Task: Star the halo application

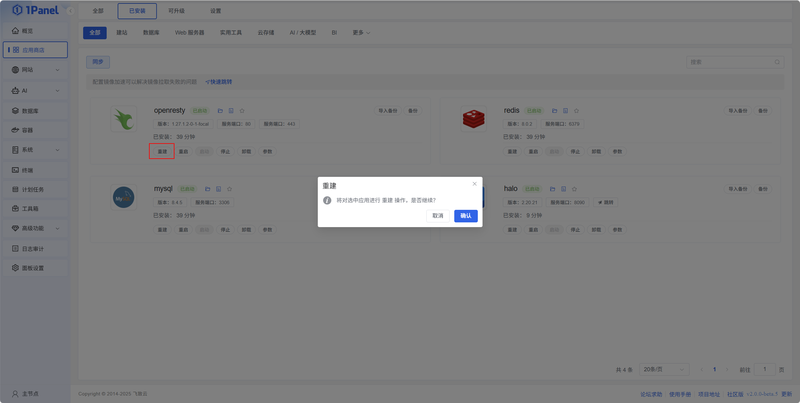Action: point(574,189)
